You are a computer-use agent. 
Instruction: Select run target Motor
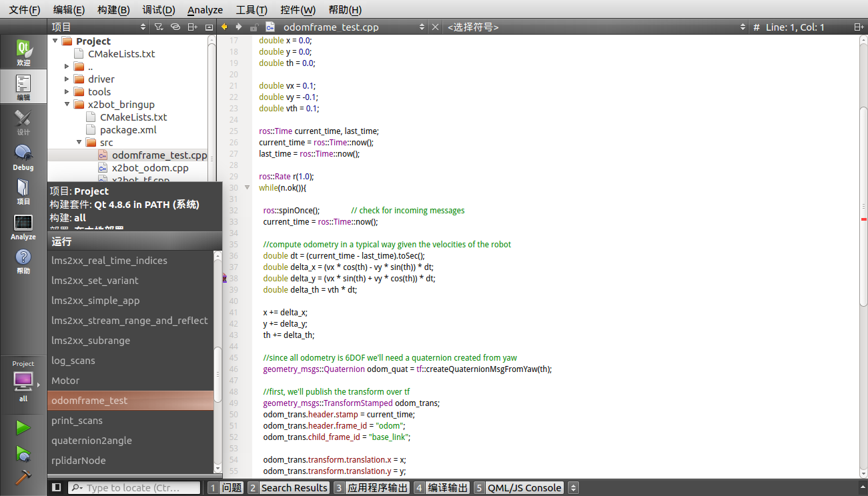pyautogui.click(x=131, y=380)
